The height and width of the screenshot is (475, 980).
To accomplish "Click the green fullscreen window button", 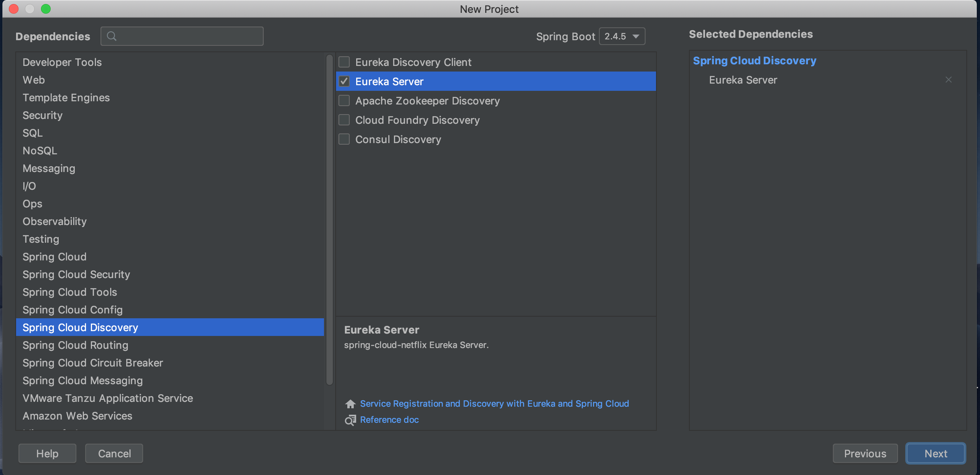I will pyautogui.click(x=46, y=9).
